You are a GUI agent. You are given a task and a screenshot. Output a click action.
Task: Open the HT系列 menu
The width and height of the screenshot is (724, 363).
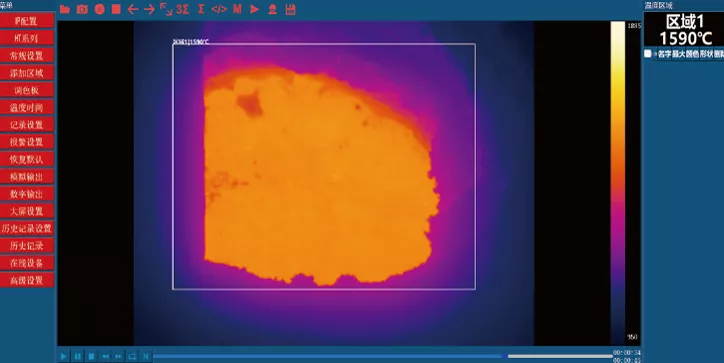[27, 38]
